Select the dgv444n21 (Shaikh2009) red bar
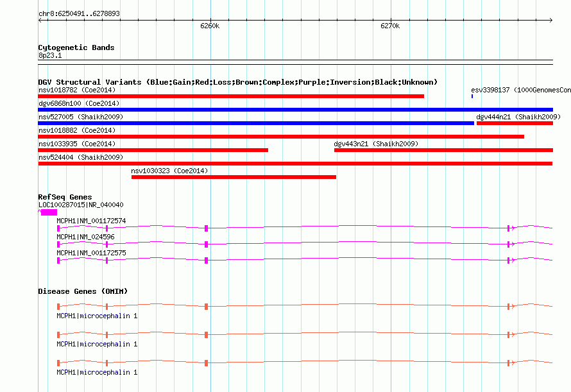This screenshot has height=392, width=571. pyautogui.click(x=515, y=123)
